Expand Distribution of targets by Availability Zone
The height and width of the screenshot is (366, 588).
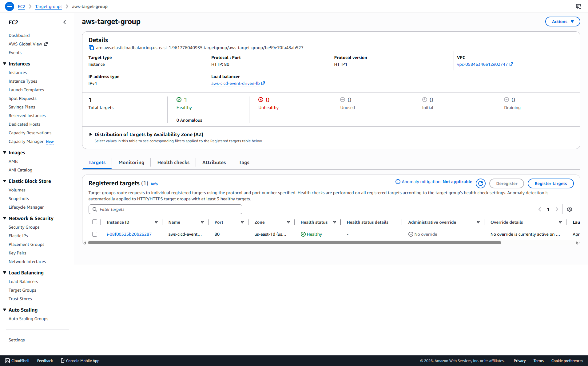[91, 134]
